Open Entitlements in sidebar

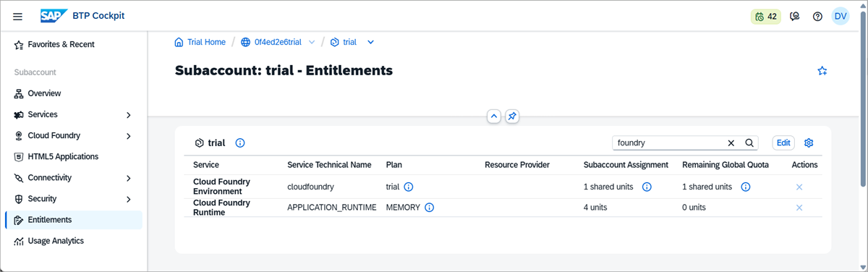coord(74,220)
